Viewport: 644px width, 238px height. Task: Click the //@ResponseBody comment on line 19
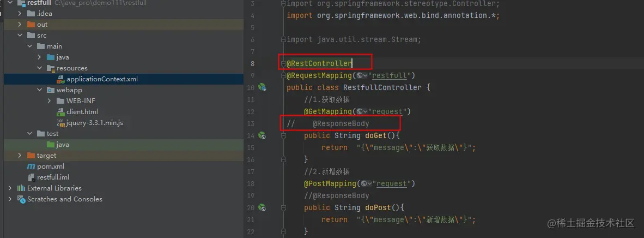[336, 195]
